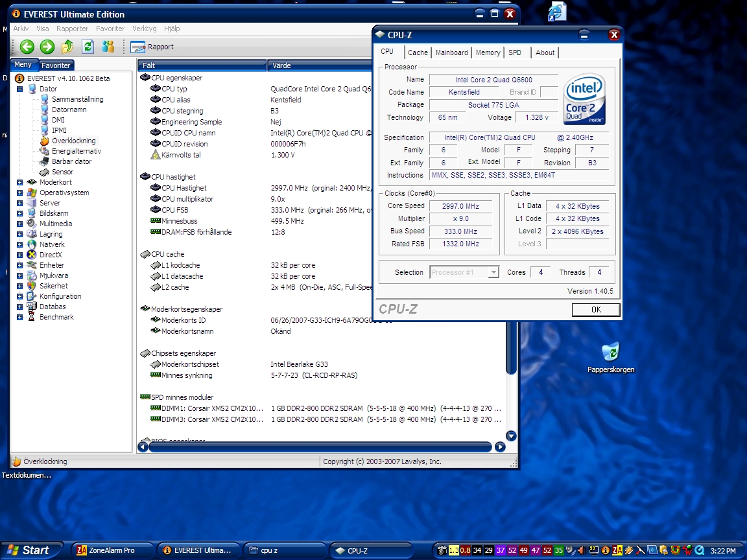
Task: Expand the Lagring tree node
Action: tap(19, 234)
